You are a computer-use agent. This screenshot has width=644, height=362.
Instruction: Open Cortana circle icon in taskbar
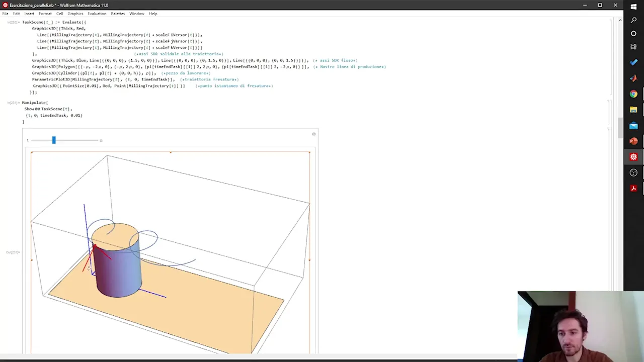(633, 33)
